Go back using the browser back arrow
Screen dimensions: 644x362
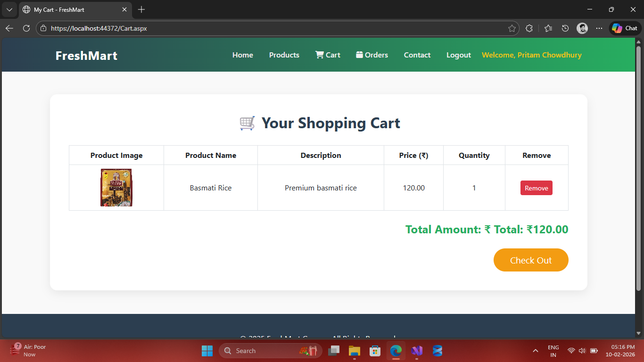(9, 28)
